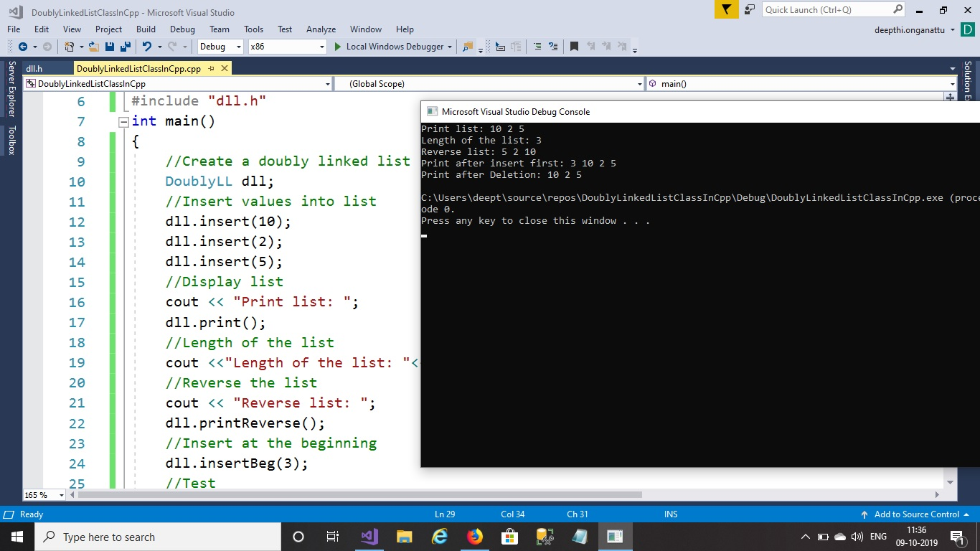980x551 pixels.
Task: Open Task View on the taskbar
Action: [333, 537]
